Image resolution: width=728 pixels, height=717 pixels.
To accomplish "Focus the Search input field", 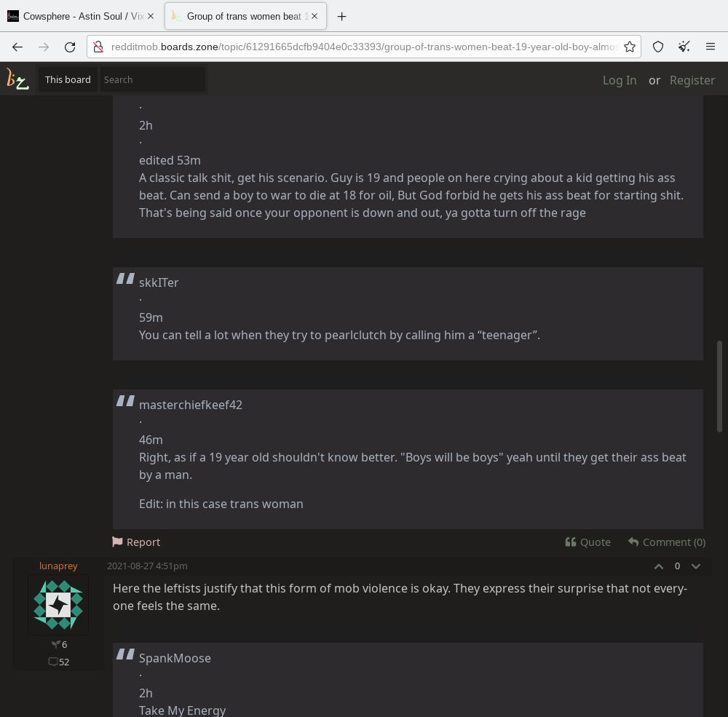I will point(153,79).
